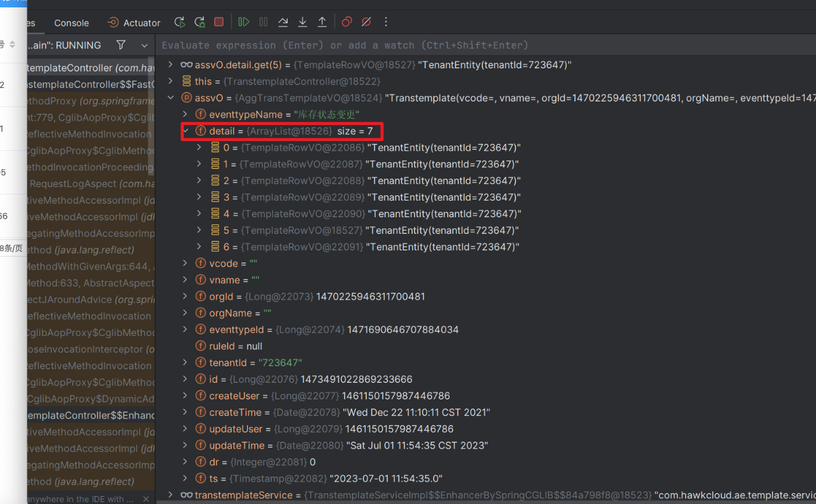Viewport: 816px width, 504px height.
Task: Select the orgName field row
Action: tap(487, 313)
